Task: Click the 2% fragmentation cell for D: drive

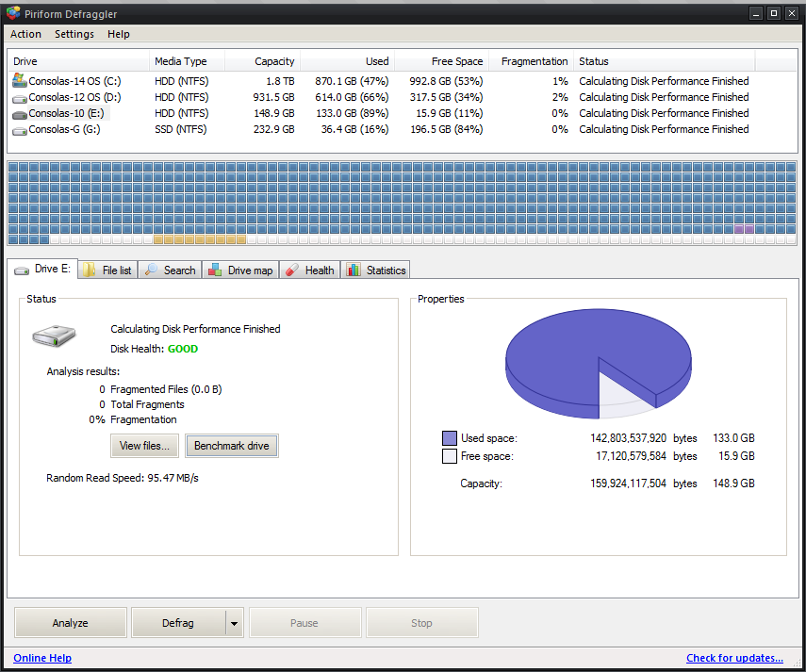Action: 560,97
